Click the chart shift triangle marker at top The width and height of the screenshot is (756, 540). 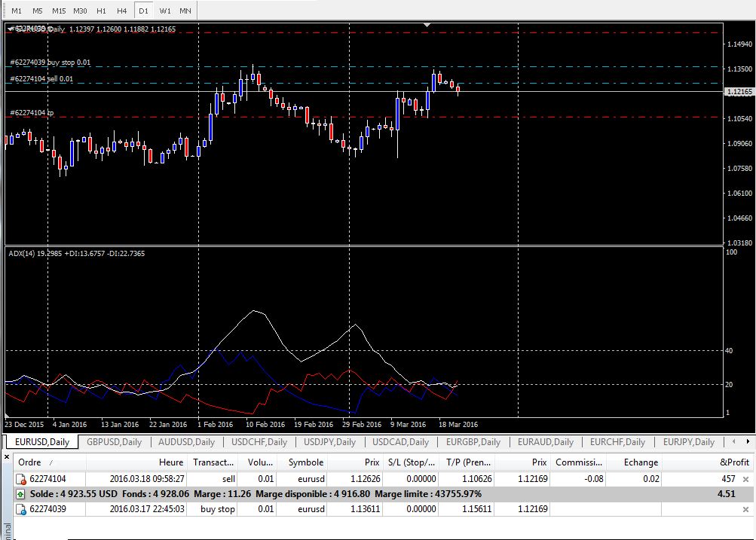tap(428, 25)
